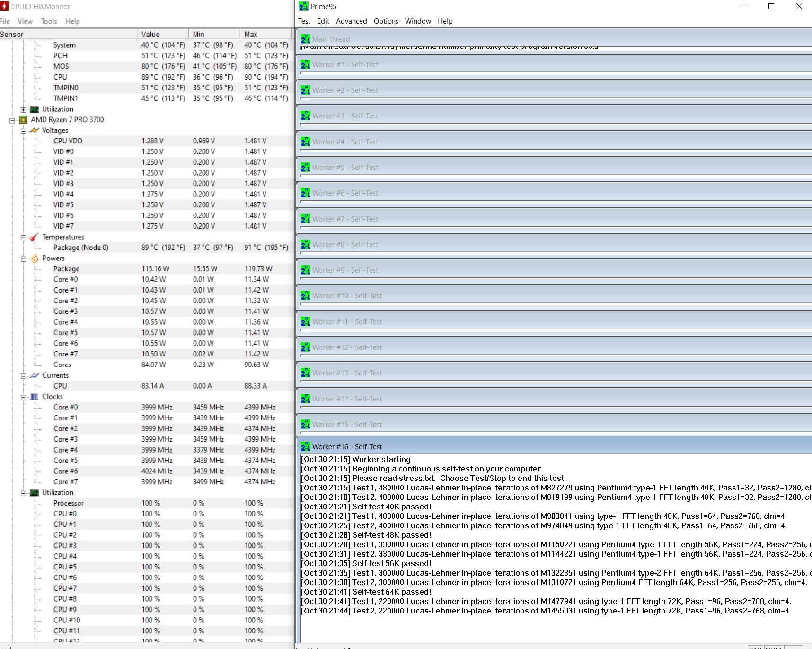Click the Sensor column header
This screenshot has height=649, width=812.
[68, 34]
